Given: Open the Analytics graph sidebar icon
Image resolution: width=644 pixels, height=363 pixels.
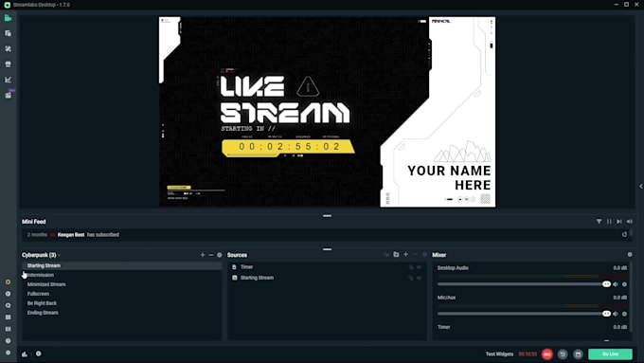Looking at the screenshot, I should (x=8, y=80).
